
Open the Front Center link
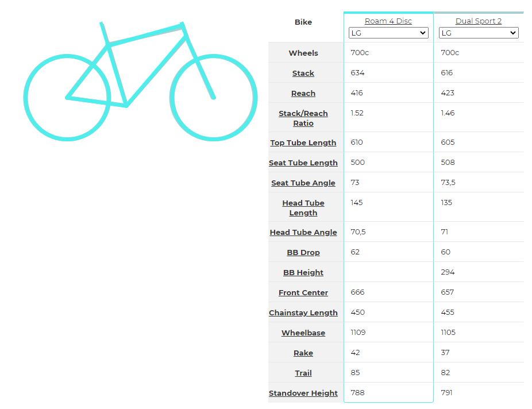click(x=303, y=292)
